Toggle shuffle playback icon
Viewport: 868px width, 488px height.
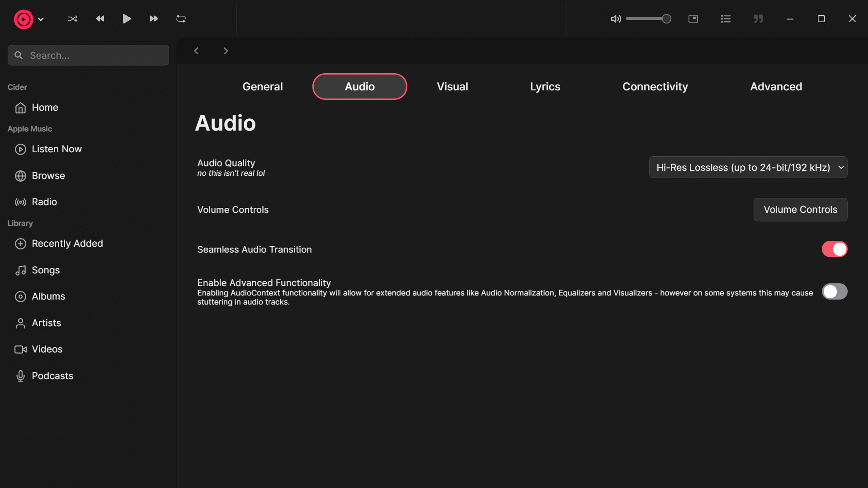(x=72, y=19)
